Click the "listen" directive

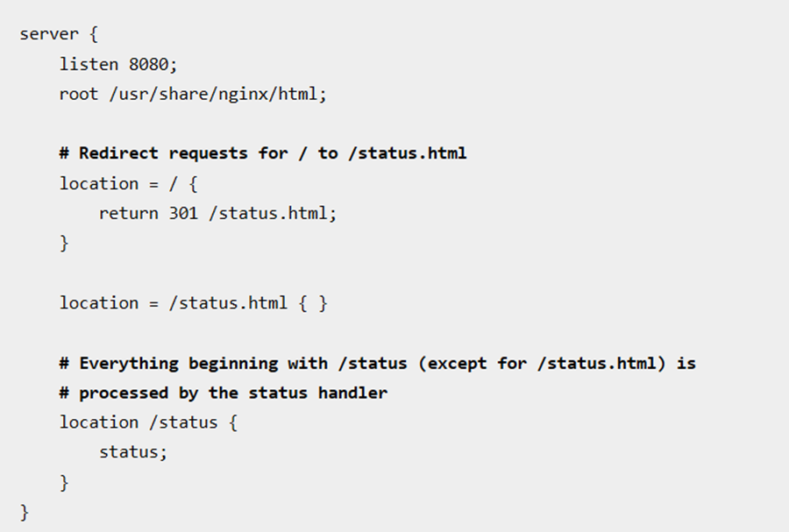tap(89, 64)
